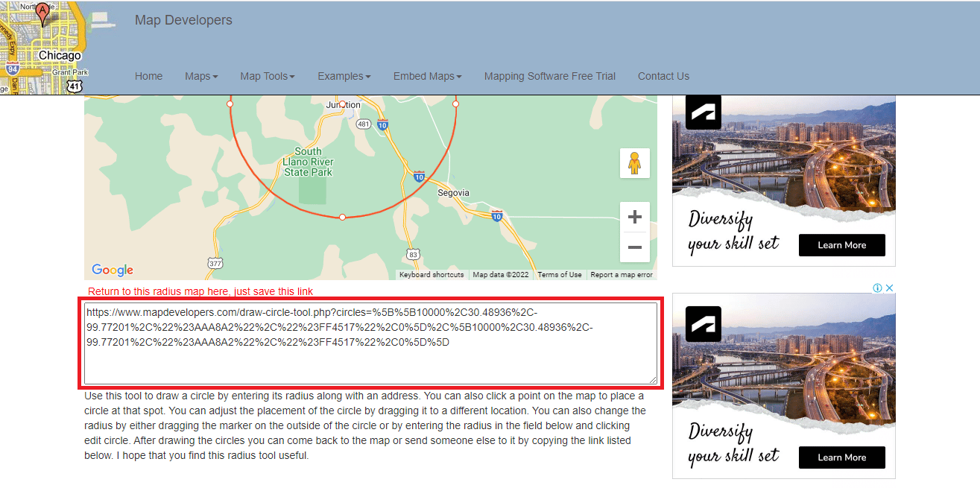Click the Street View pegman icon
The width and height of the screenshot is (980, 488).
634,163
